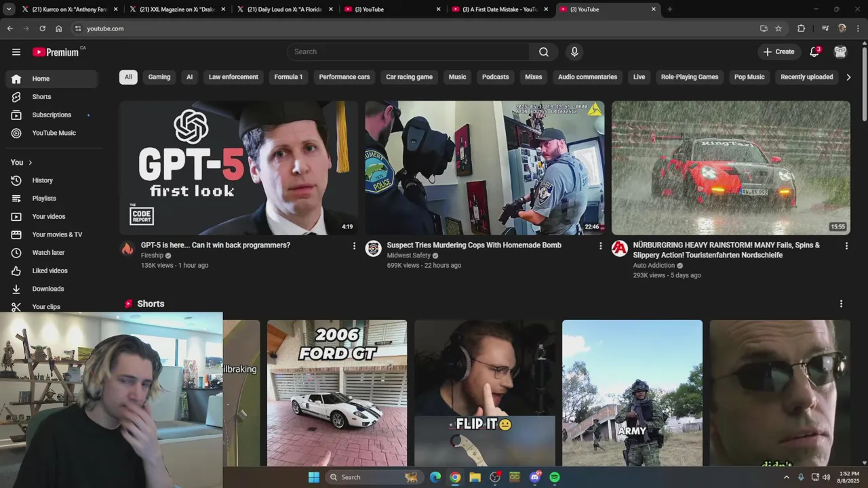
Task: Click the YouTube Premium logo
Action: [x=56, y=52]
